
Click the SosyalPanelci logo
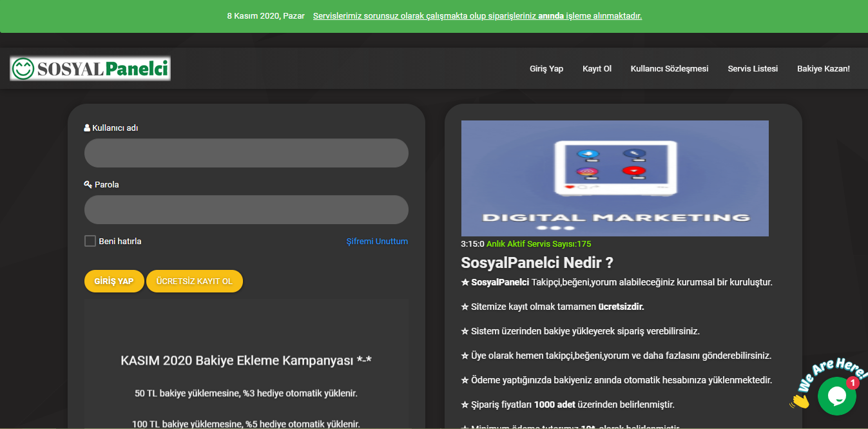90,68
